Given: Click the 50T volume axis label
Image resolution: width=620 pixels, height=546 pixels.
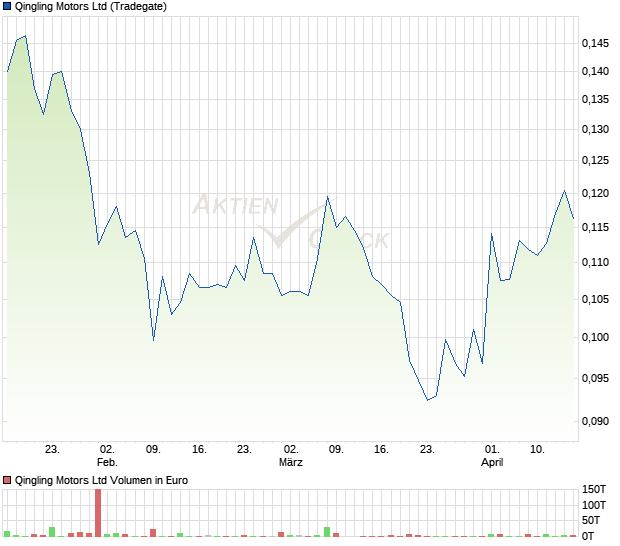Looking at the screenshot, I should (594, 521).
